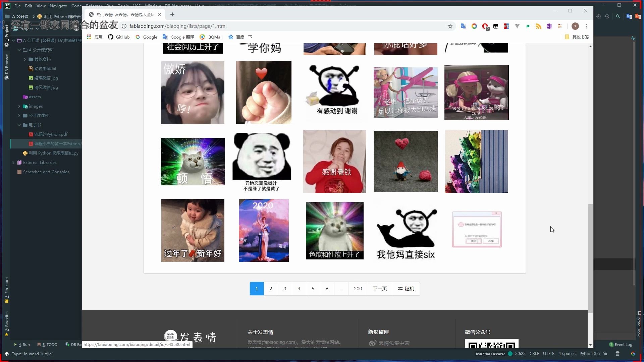Open the 百度一下 bookmark
This screenshot has width=644, height=362.
[x=240, y=37]
